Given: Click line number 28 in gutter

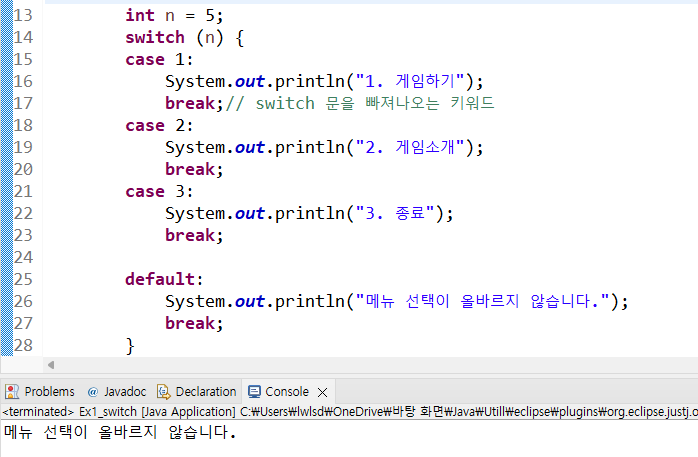Looking at the screenshot, I should coord(23,345).
